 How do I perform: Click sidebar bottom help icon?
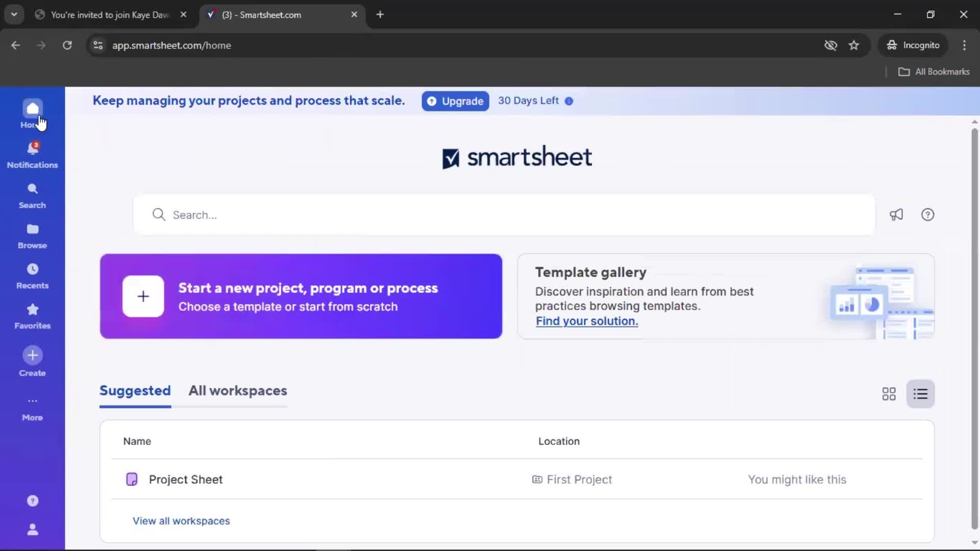pyautogui.click(x=32, y=501)
